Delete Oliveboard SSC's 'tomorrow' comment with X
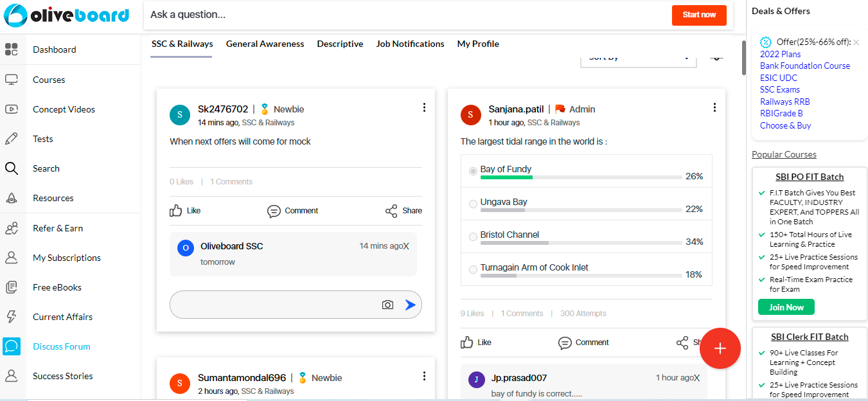Image resolution: width=868 pixels, height=401 pixels. pyautogui.click(x=406, y=246)
